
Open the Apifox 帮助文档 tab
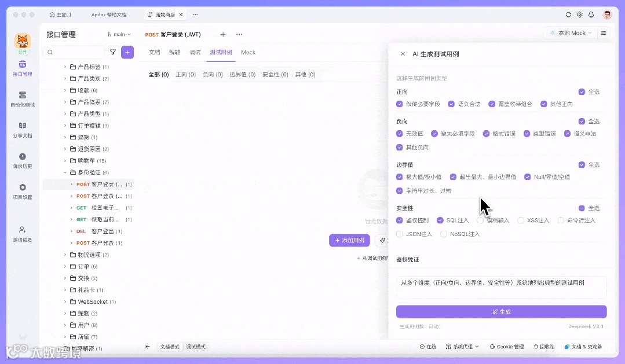(x=109, y=14)
